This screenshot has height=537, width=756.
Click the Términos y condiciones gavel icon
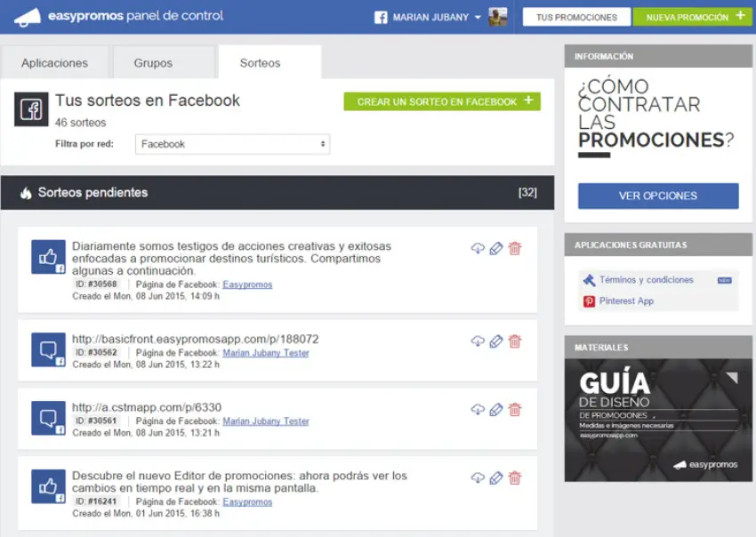589,280
